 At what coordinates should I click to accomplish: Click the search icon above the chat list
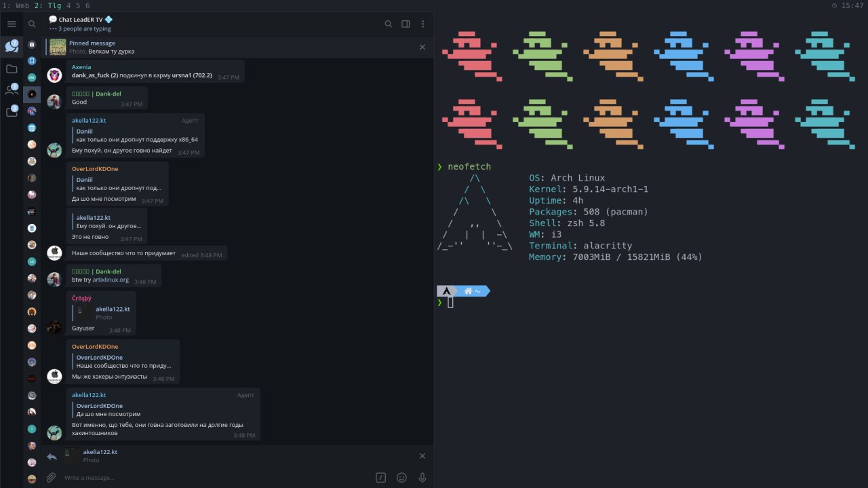[x=32, y=24]
